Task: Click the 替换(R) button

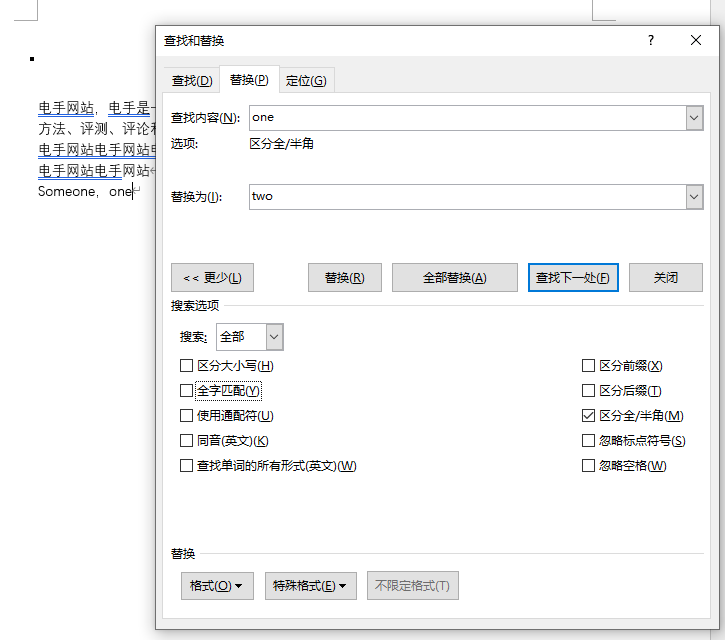Action: tap(344, 277)
